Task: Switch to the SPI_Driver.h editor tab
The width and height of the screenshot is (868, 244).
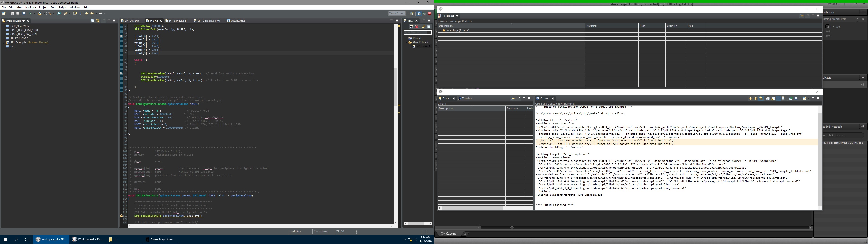Action: [x=131, y=21]
